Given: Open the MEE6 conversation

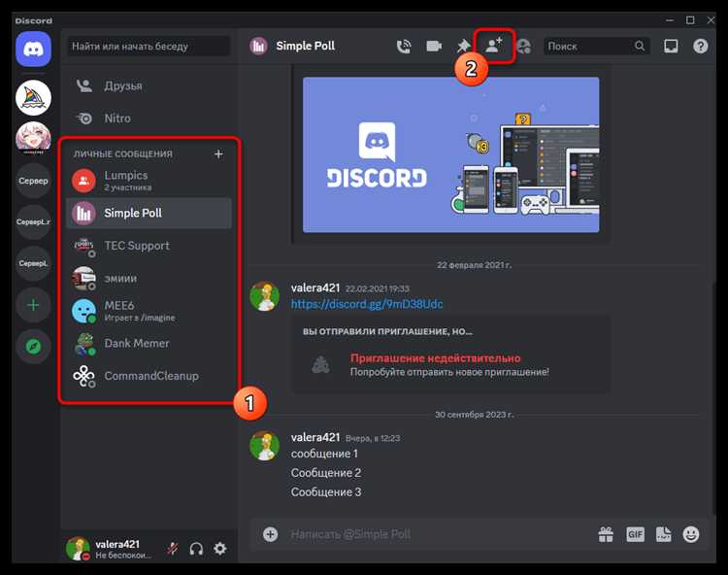Looking at the screenshot, I should coord(149,311).
